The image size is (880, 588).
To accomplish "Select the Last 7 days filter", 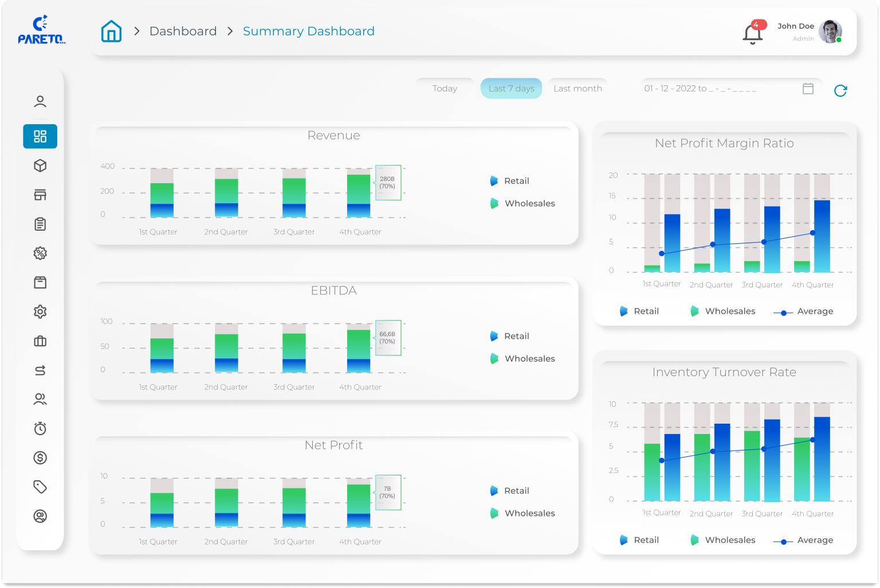I will click(512, 88).
